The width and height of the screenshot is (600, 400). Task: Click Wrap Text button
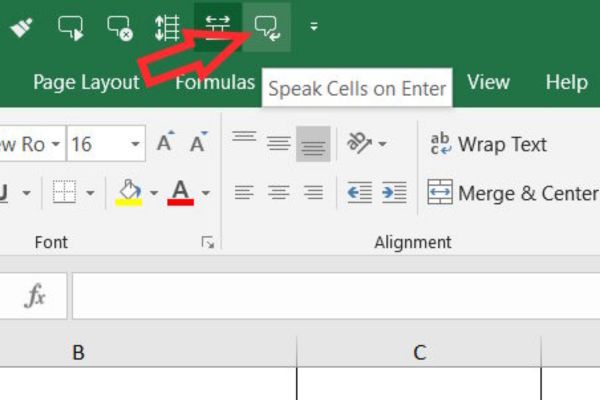point(489,144)
